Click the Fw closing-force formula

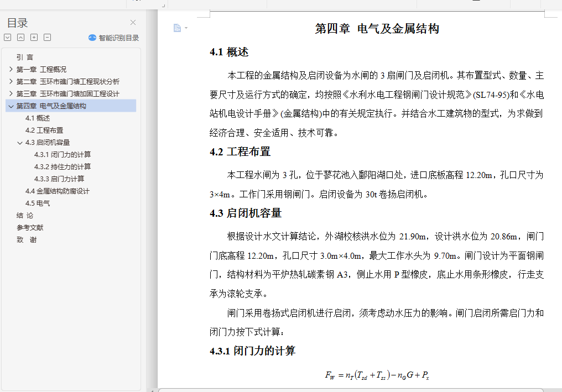(377, 375)
